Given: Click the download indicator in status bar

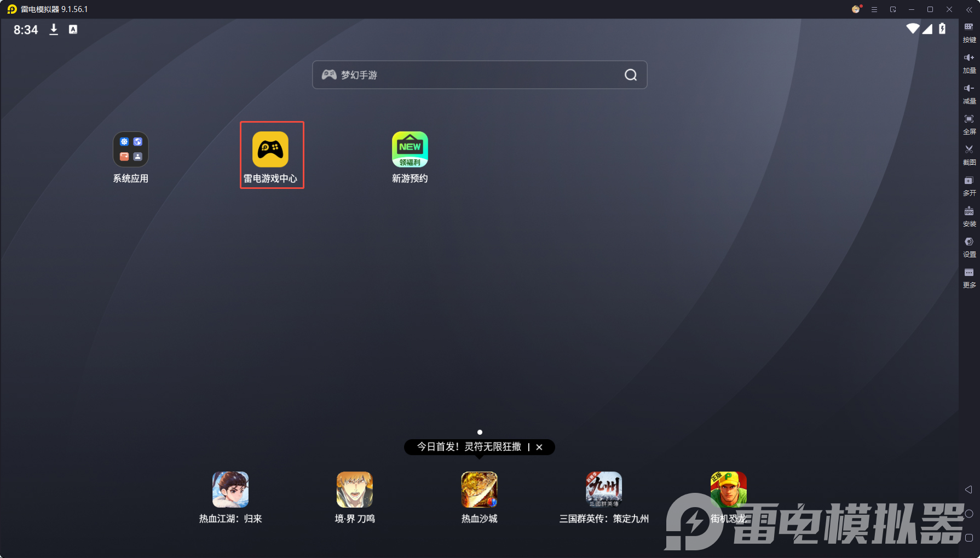Looking at the screenshot, I should (54, 30).
